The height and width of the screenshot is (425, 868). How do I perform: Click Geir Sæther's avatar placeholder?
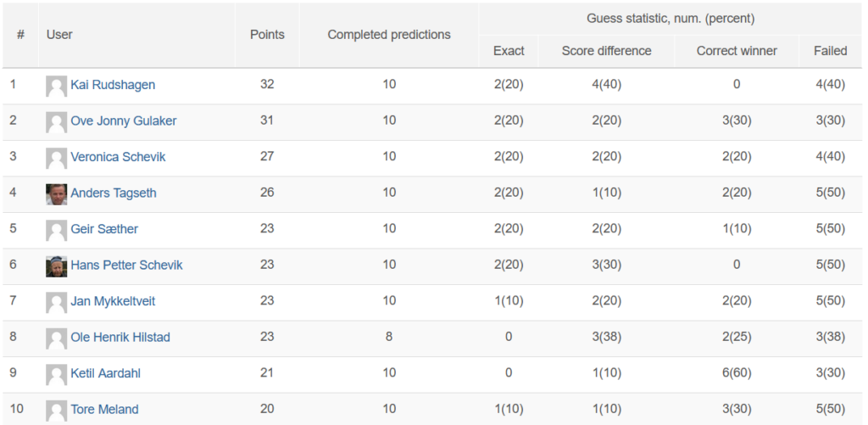tap(57, 231)
